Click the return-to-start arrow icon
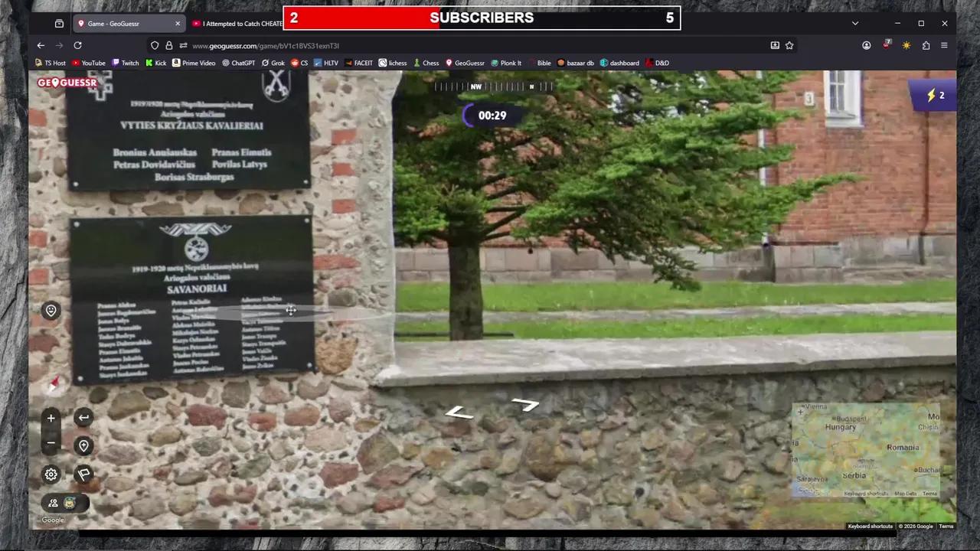980x551 pixels. (x=84, y=418)
